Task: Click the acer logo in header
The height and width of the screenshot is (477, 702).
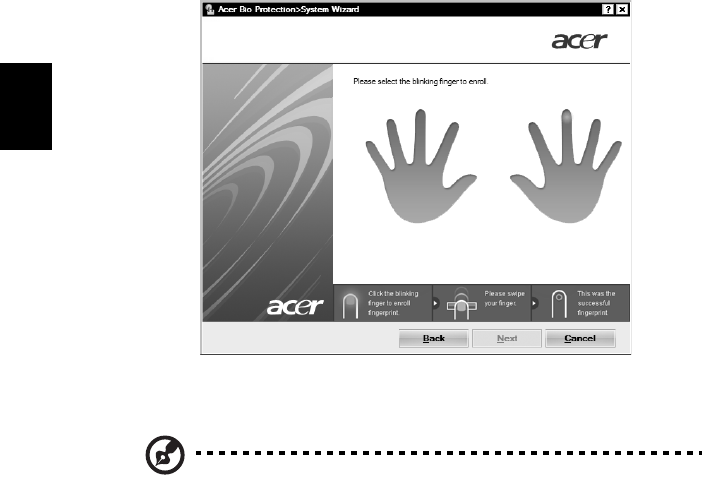Action: pos(579,41)
